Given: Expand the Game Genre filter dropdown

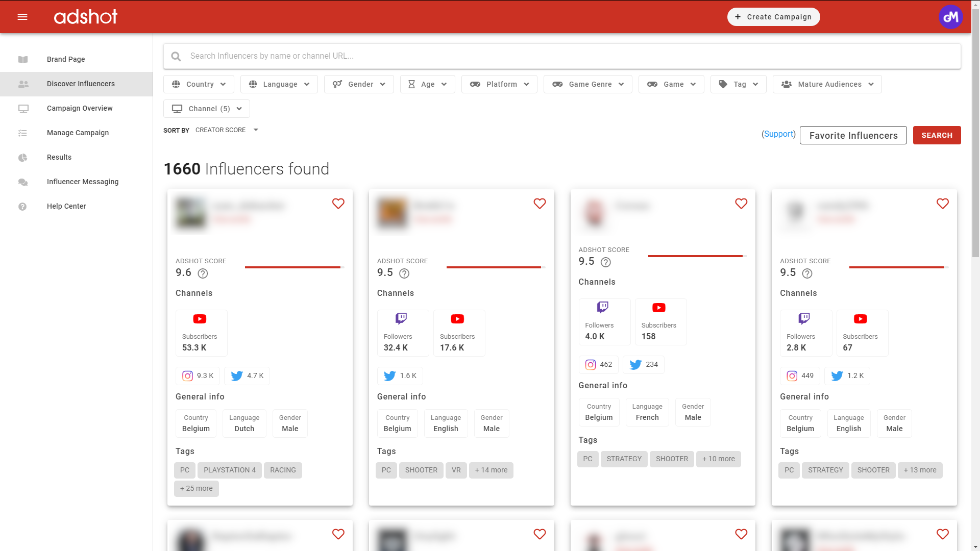Looking at the screenshot, I should click(588, 84).
